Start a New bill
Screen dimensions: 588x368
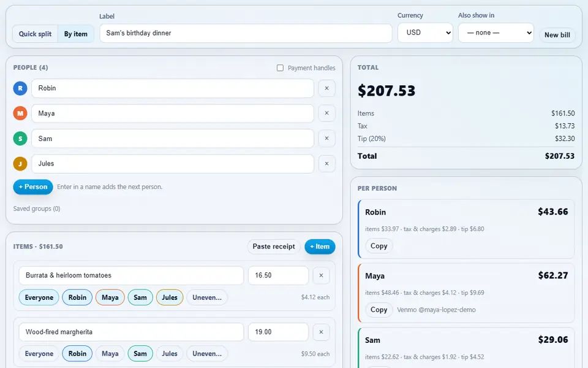557,35
